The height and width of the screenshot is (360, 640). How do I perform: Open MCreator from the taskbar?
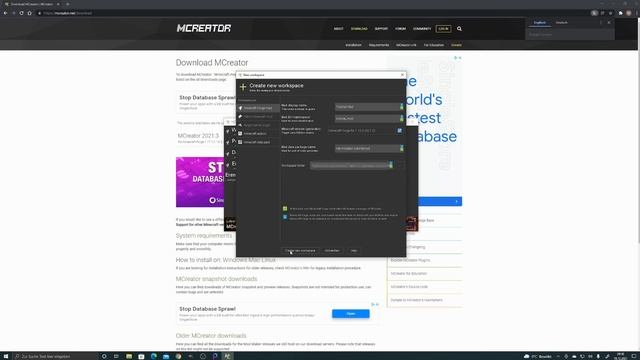(227, 356)
